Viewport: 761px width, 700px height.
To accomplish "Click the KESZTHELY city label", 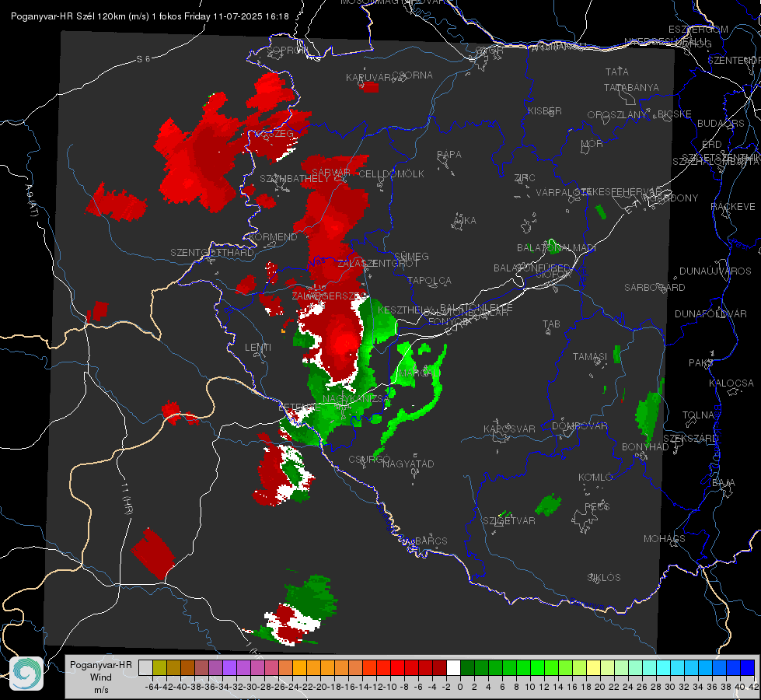I will pyautogui.click(x=405, y=310).
